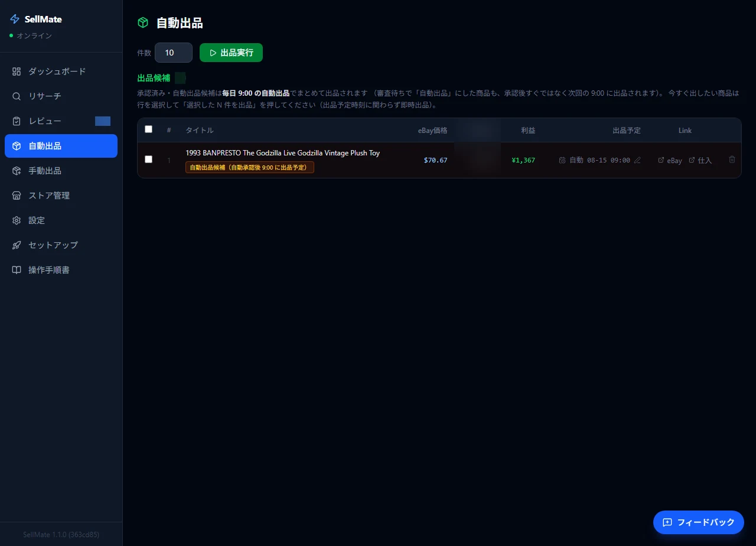Click the 出品実行 button
Viewport: 756px width, 546px height.
(x=231, y=53)
